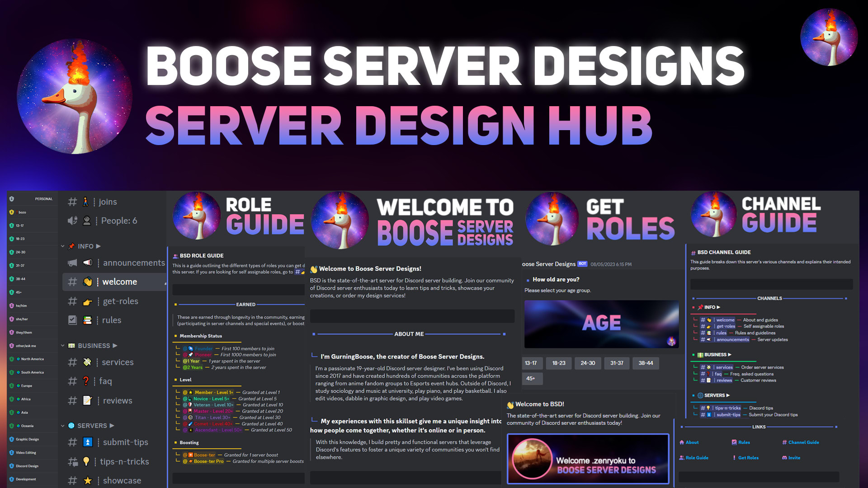Click the AGE banner image

point(601,324)
